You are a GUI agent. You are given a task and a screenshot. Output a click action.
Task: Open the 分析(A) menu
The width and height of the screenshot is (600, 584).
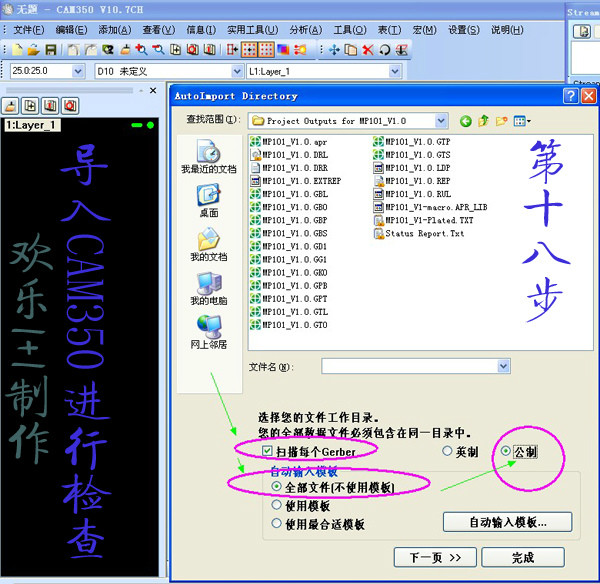[306, 29]
